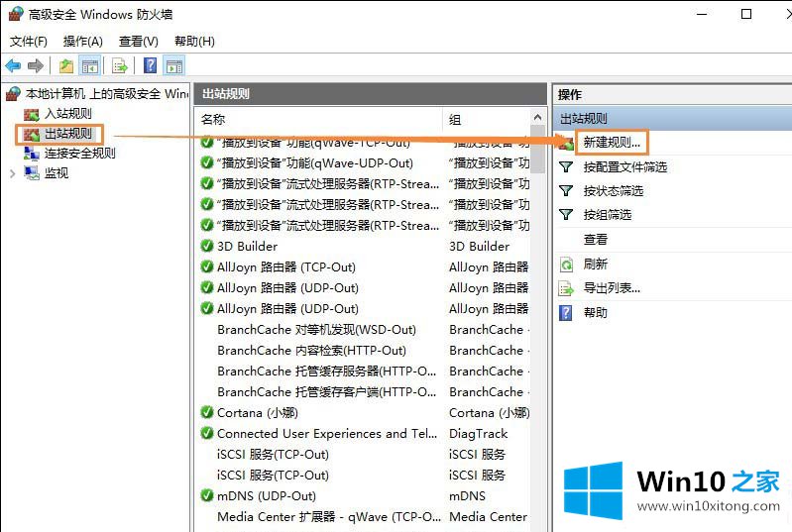This screenshot has height=532, width=792.
Task: Click help icon beside 帮助 action
Action: click(x=566, y=312)
